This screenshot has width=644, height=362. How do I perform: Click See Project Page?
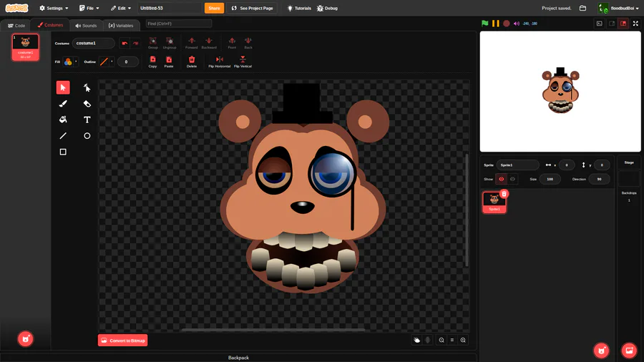pos(252,8)
